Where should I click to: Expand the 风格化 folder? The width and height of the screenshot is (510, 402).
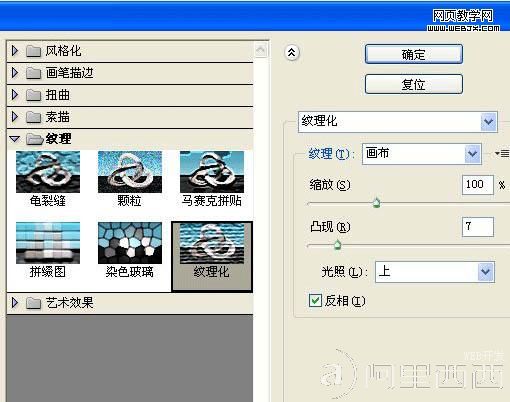tap(15, 51)
